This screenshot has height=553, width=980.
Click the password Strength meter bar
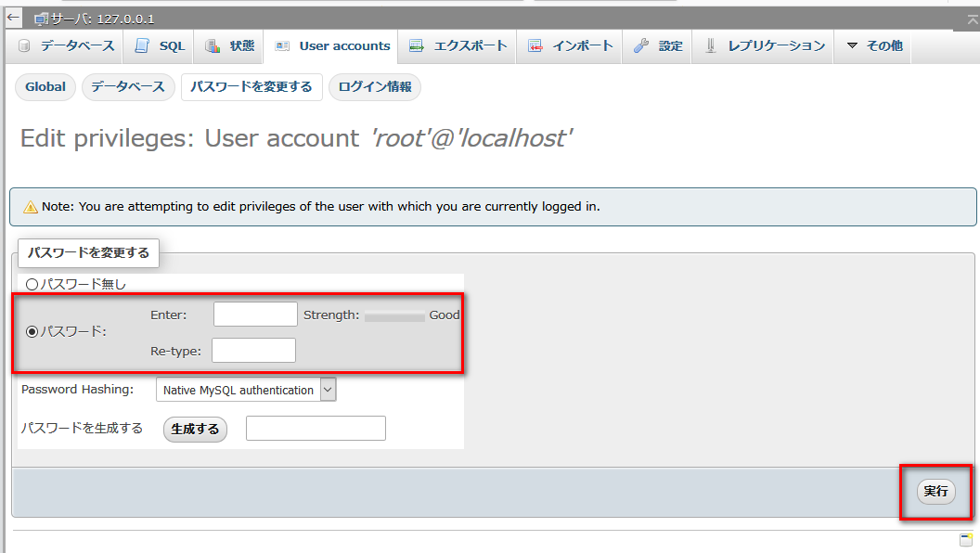pos(394,316)
